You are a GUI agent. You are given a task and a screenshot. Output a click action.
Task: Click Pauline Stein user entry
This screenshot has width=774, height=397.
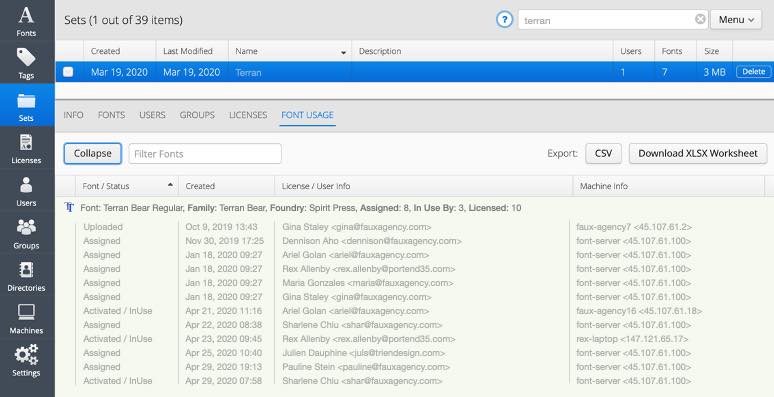pyautogui.click(x=366, y=367)
